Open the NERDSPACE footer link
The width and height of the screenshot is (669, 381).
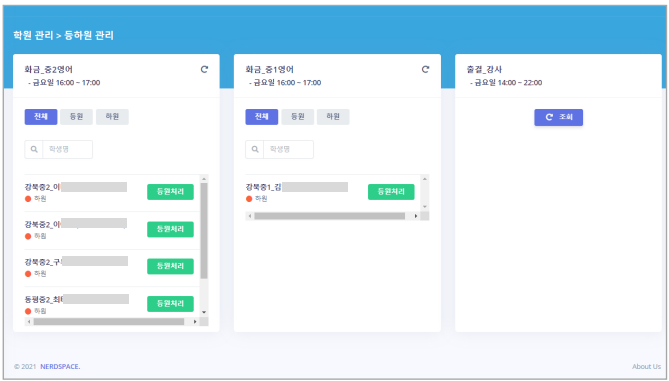point(60,366)
